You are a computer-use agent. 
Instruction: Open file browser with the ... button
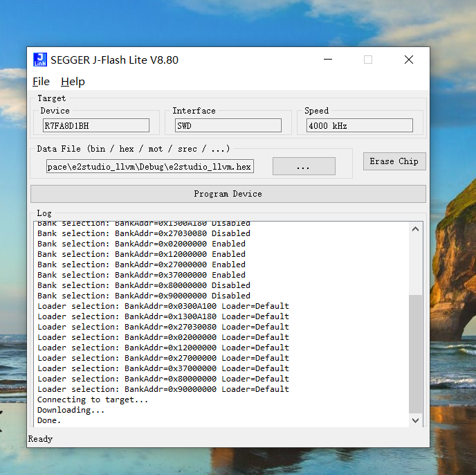(x=304, y=166)
